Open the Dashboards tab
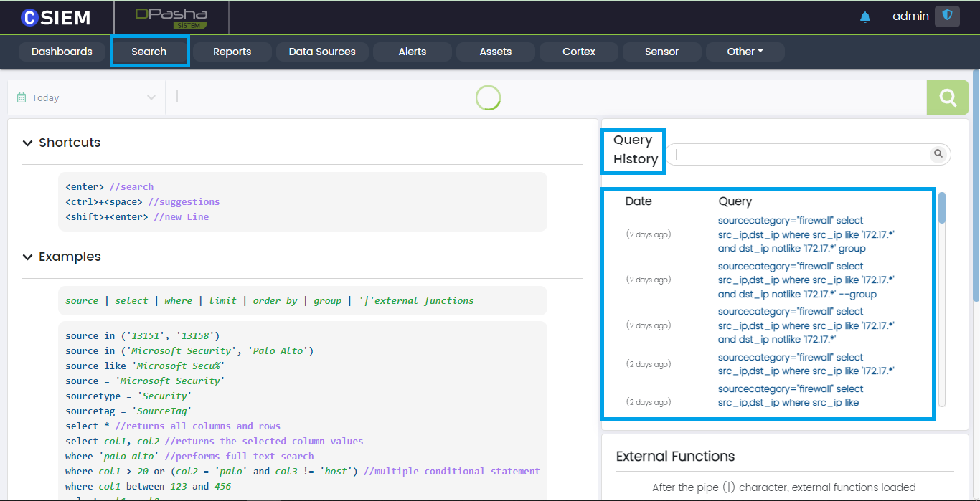This screenshot has width=980, height=501. pos(62,52)
